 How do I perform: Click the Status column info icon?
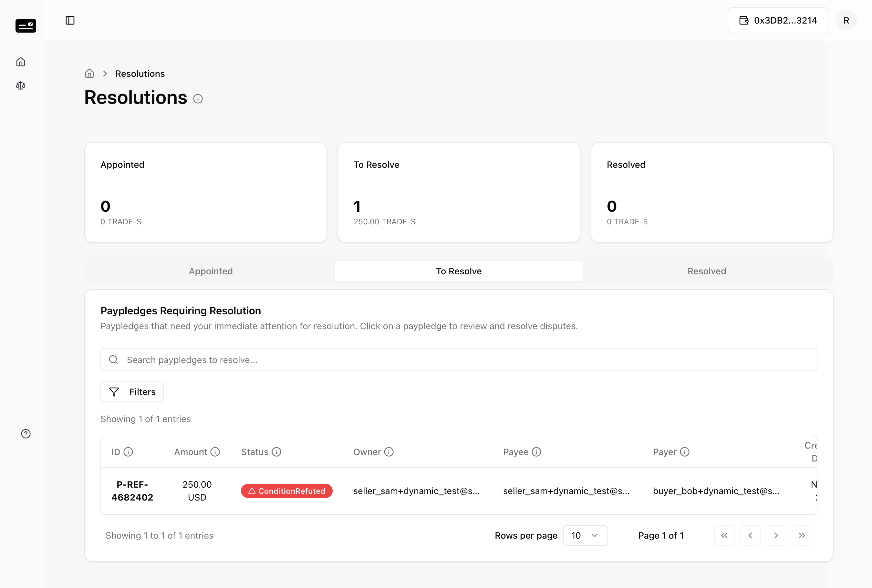(x=276, y=452)
